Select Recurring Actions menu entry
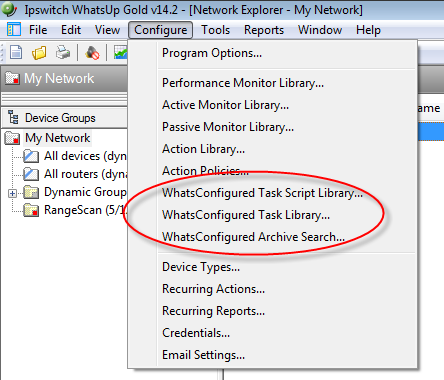Viewport: 444px width, 380px height. [x=272, y=289]
